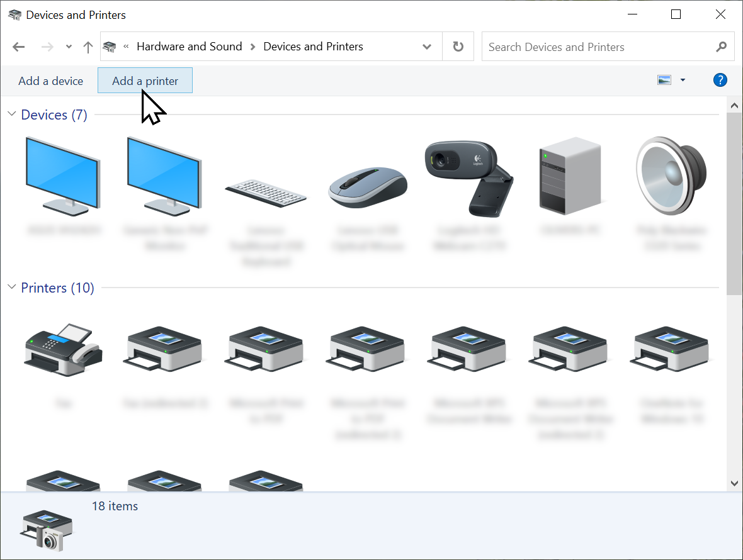Click Add a device
Viewport: 743px width, 560px height.
(x=50, y=81)
